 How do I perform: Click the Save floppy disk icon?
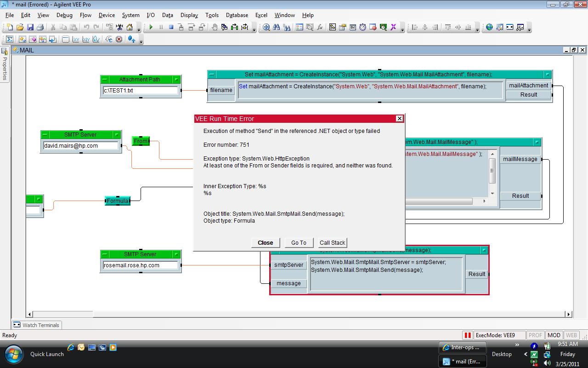tap(30, 28)
